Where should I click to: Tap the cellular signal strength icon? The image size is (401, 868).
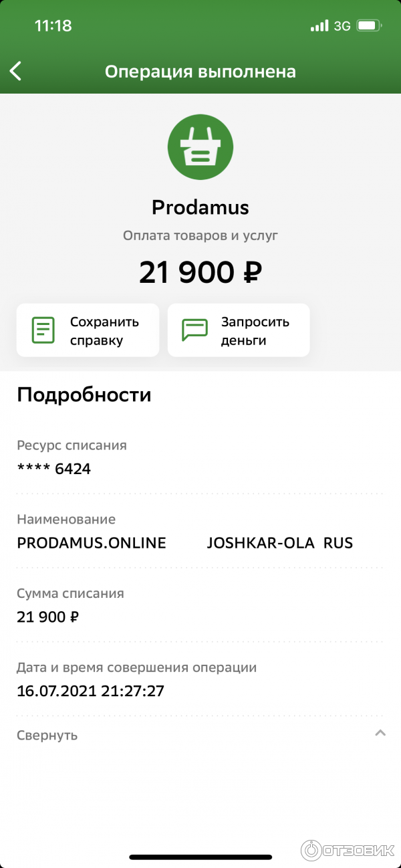pyautogui.click(x=319, y=26)
